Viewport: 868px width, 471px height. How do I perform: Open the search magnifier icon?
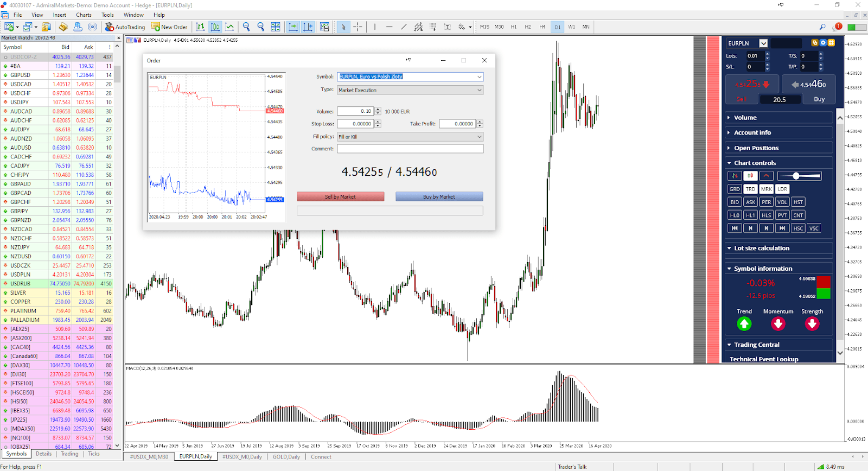click(822, 27)
